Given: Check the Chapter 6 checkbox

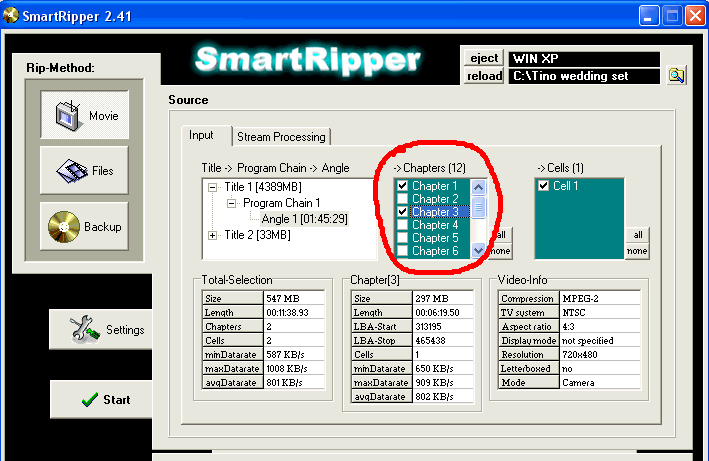Looking at the screenshot, I should click(402, 251).
